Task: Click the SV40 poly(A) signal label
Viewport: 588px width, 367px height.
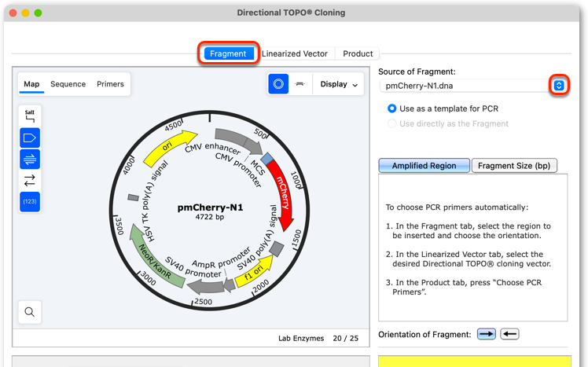Action: (256, 237)
